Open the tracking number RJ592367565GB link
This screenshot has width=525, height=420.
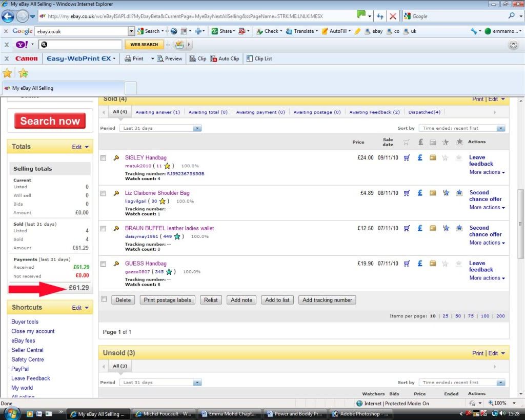coord(186,173)
